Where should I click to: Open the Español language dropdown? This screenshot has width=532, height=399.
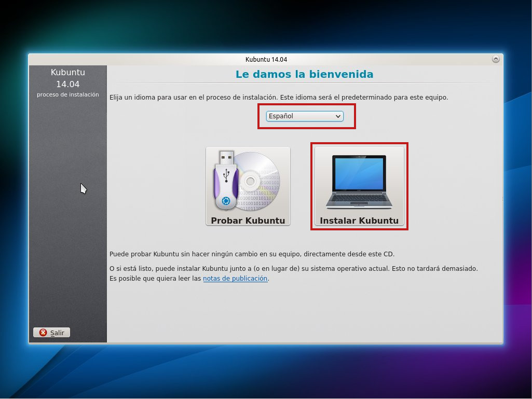click(x=304, y=116)
